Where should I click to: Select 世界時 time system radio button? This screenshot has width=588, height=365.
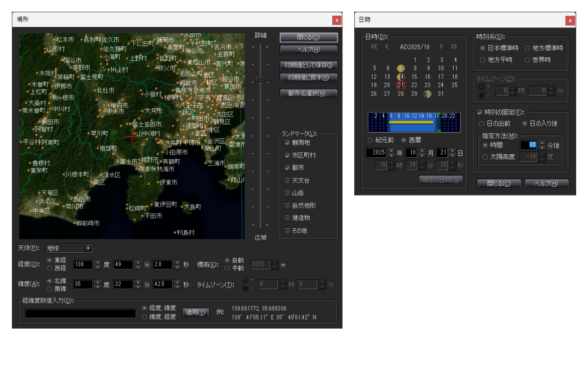tap(527, 60)
